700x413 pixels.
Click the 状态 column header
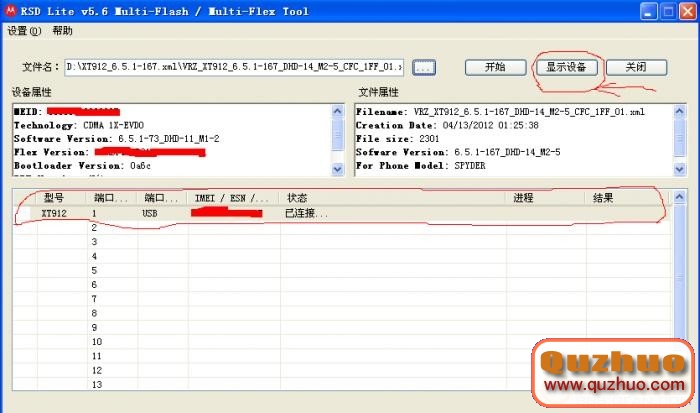[392, 198]
